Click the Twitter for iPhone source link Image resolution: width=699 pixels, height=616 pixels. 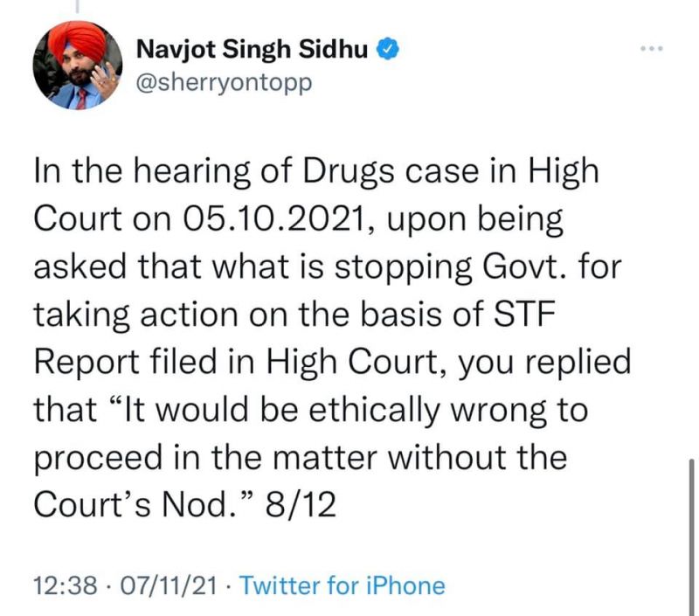point(342,585)
